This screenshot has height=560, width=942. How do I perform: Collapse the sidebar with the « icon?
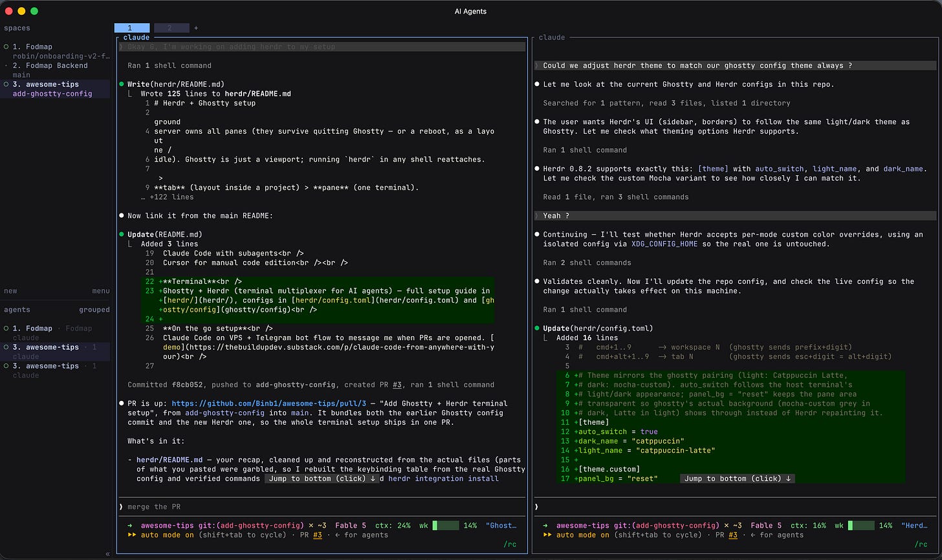click(107, 554)
